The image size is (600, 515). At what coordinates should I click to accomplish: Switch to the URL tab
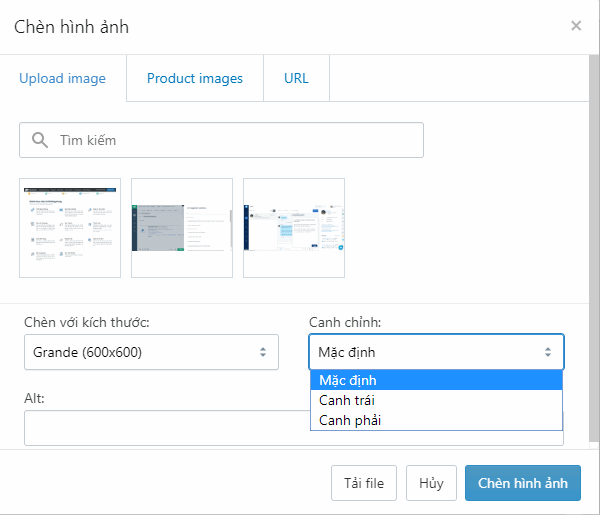(296, 79)
